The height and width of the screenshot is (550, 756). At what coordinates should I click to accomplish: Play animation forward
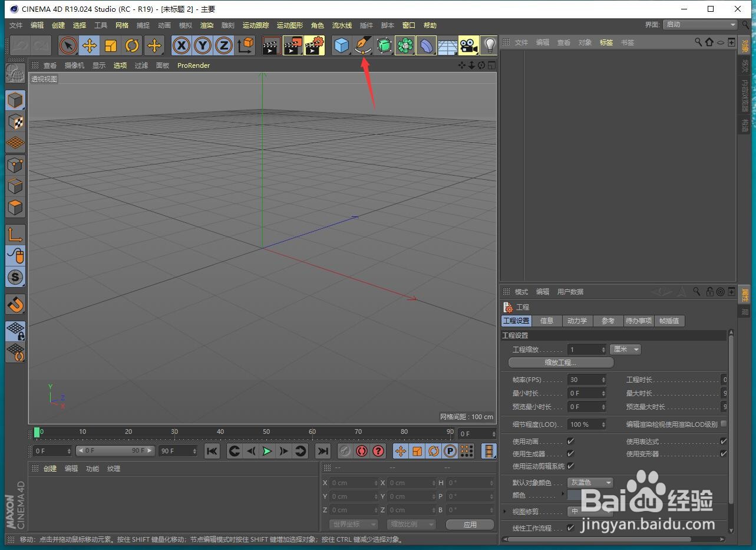[x=267, y=451]
